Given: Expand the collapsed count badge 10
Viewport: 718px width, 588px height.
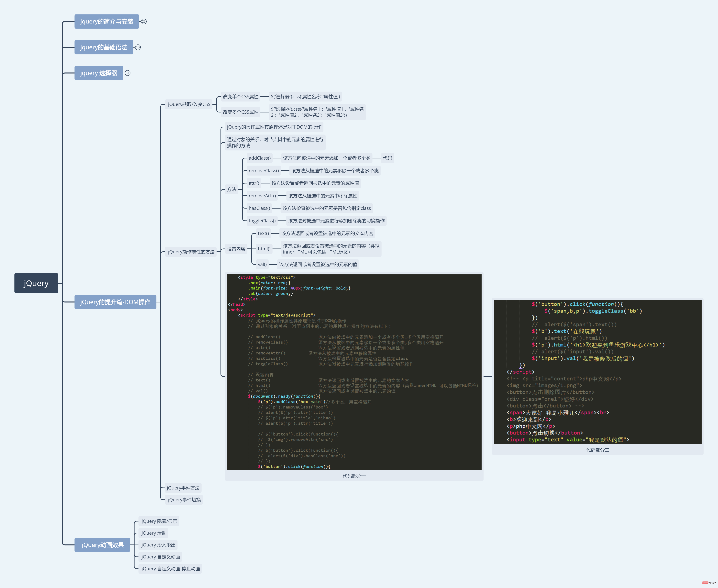Looking at the screenshot, I should click(x=138, y=47).
